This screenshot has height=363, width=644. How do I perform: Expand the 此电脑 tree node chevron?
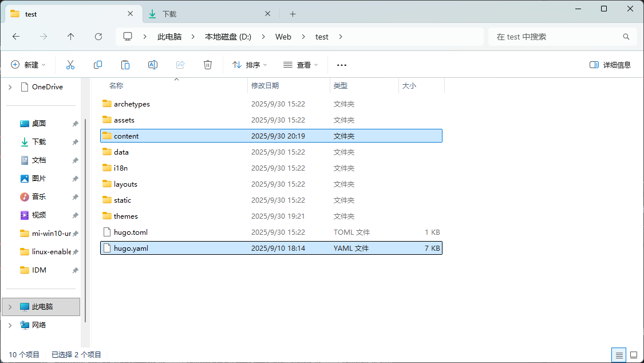tap(10, 307)
